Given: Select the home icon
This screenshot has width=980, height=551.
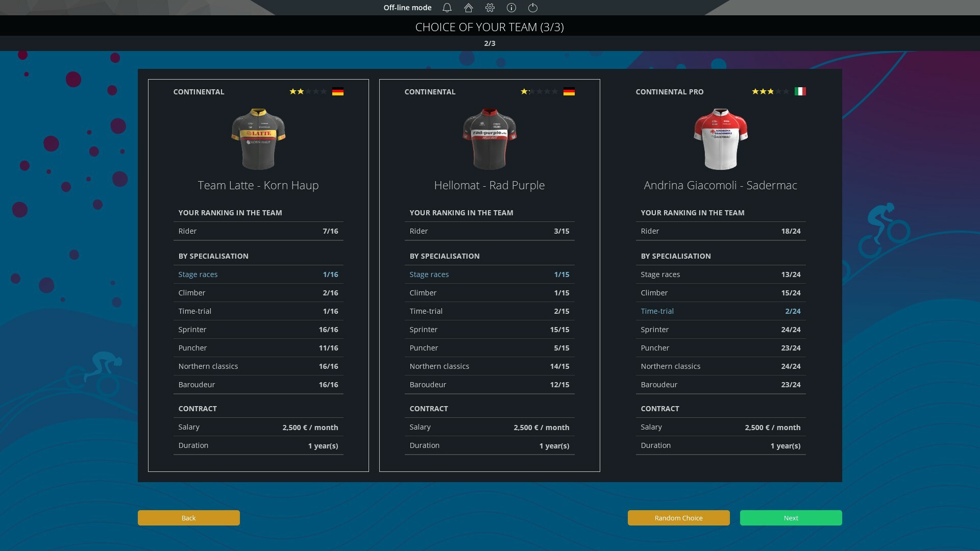Looking at the screenshot, I should 469,8.
